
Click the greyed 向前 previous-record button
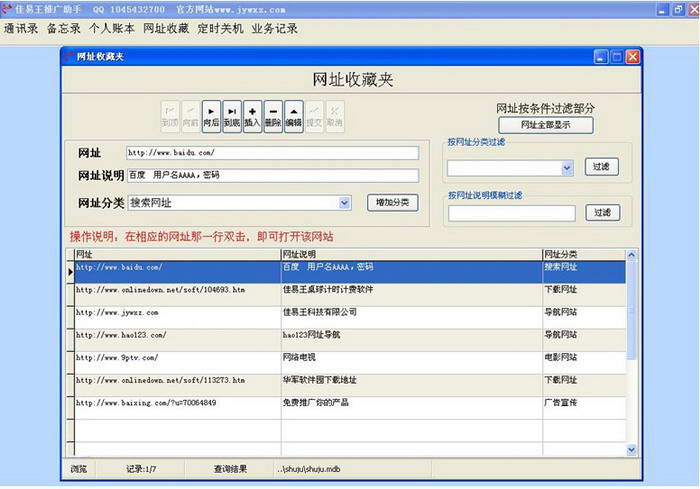pyautogui.click(x=191, y=117)
